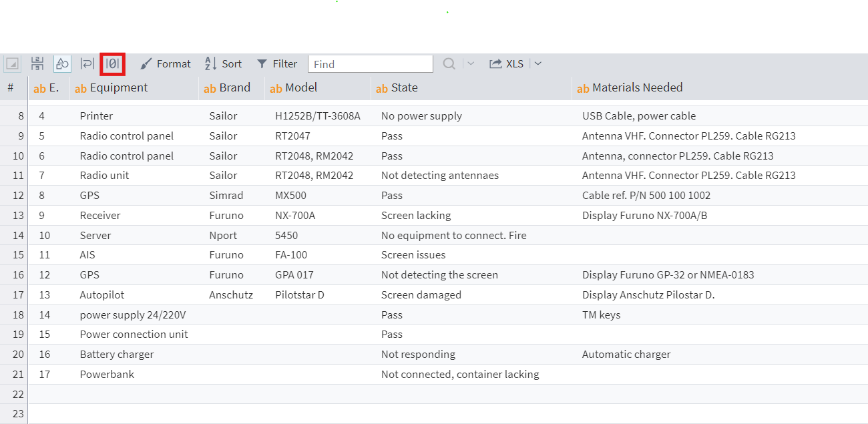Click the 'Automatic charger' materials cell

(626, 355)
